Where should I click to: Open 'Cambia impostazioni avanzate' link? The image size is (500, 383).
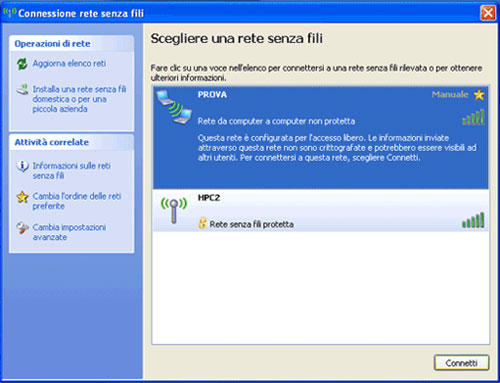tap(69, 232)
